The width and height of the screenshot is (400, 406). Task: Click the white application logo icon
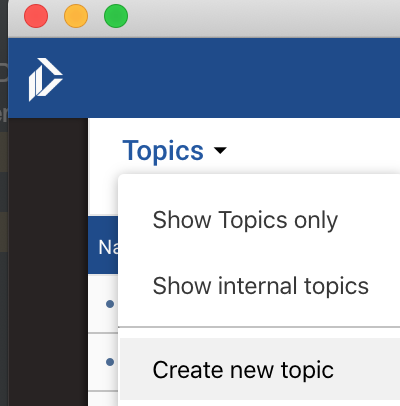45,79
